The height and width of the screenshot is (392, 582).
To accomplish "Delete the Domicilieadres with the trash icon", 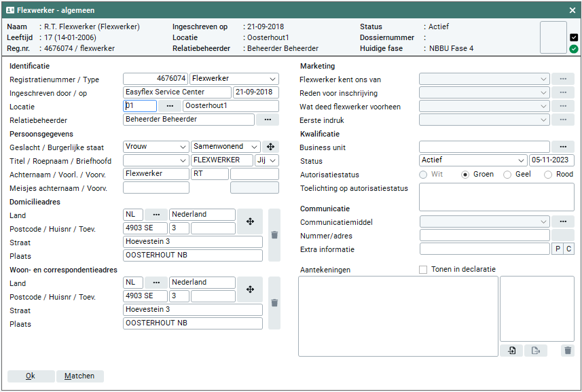I will (x=274, y=235).
